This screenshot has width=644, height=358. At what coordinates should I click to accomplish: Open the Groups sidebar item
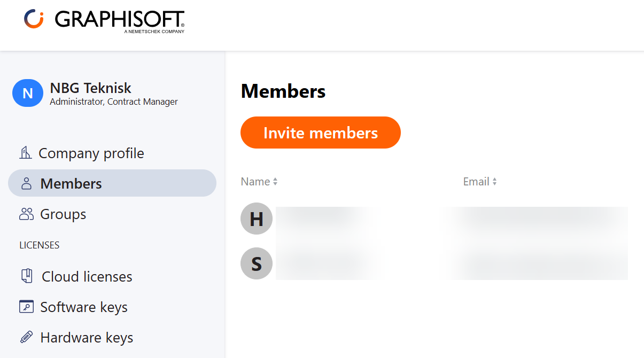(63, 214)
